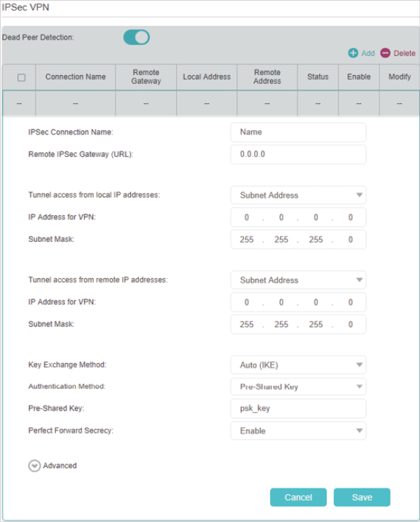Click the Connection Name column header
Screen dimensions: 420x522
(x=76, y=77)
